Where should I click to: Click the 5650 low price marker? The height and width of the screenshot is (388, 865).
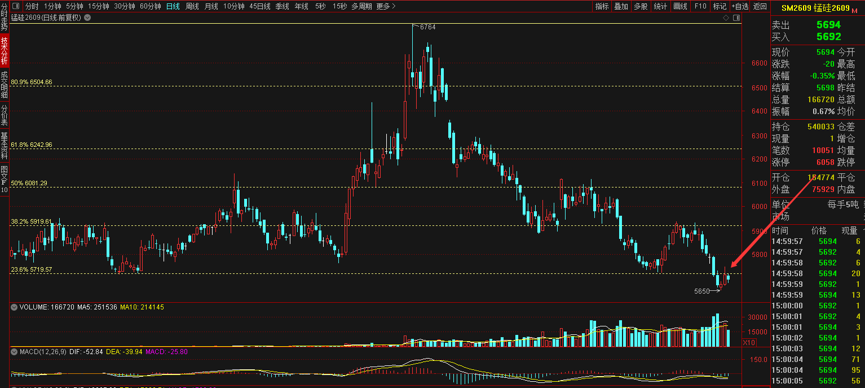pyautogui.click(x=701, y=290)
